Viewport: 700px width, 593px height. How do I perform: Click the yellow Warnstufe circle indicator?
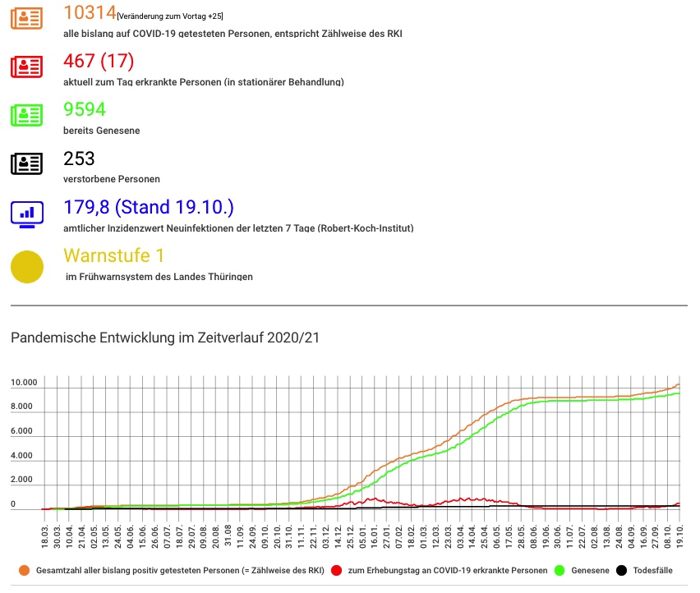click(27, 267)
